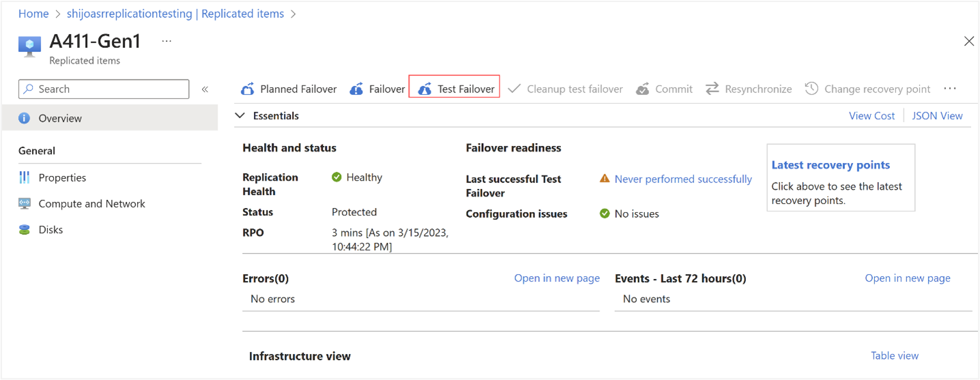Click the Commit toolbar icon
The width and height of the screenshot is (980, 380).
642,89
